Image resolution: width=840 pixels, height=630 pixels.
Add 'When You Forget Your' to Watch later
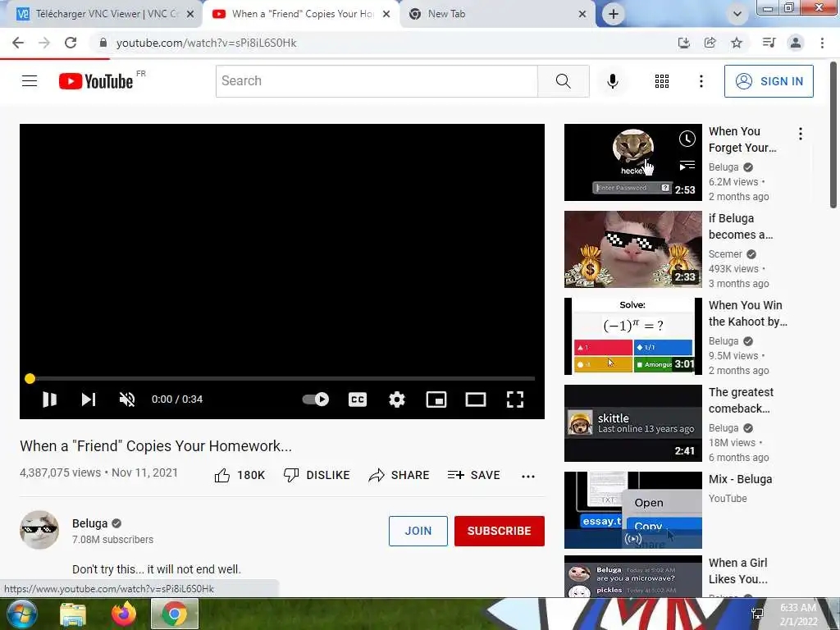(687, 139)
